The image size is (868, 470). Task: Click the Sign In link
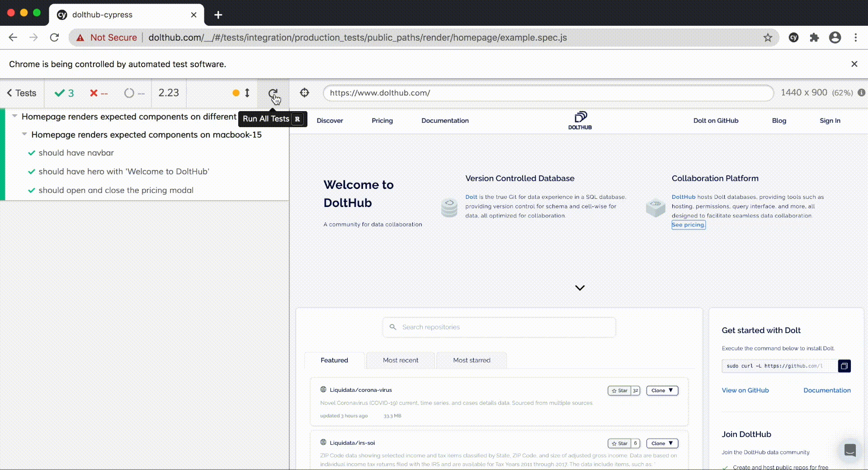tap(830, 120)
